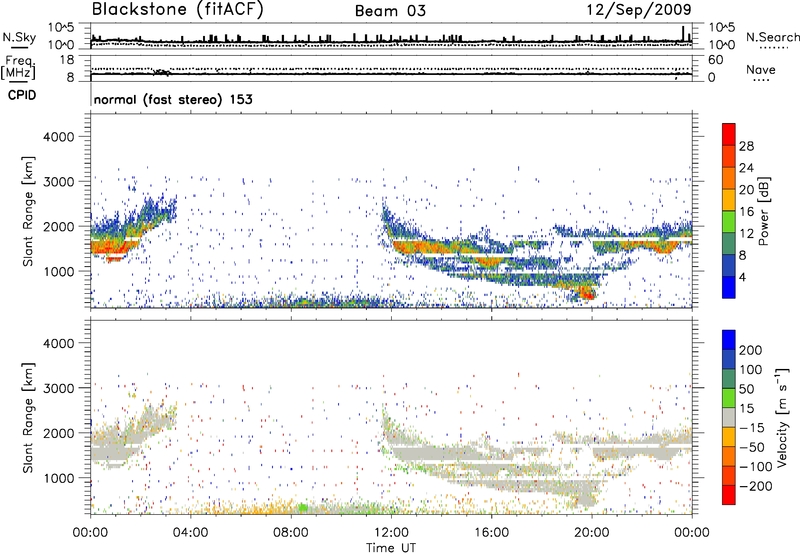Click the "20:00" time tick label
Viewport: 800px width, 554px height.
592,533
